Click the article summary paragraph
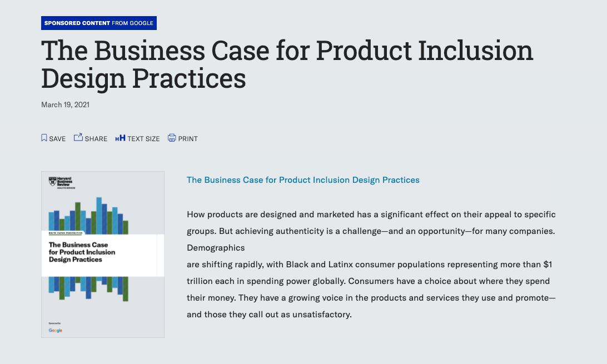The image size is (607, 364). point(371,265)
